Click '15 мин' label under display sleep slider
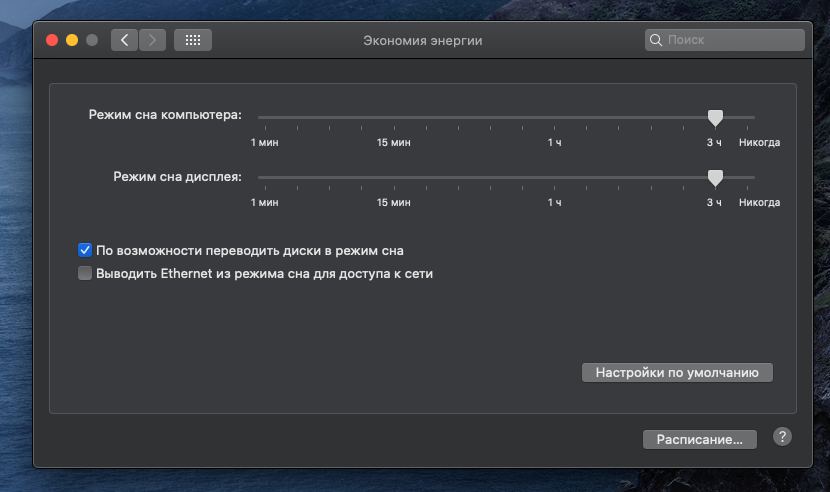This screenshot has width=830, height=492. coord(393,202)
